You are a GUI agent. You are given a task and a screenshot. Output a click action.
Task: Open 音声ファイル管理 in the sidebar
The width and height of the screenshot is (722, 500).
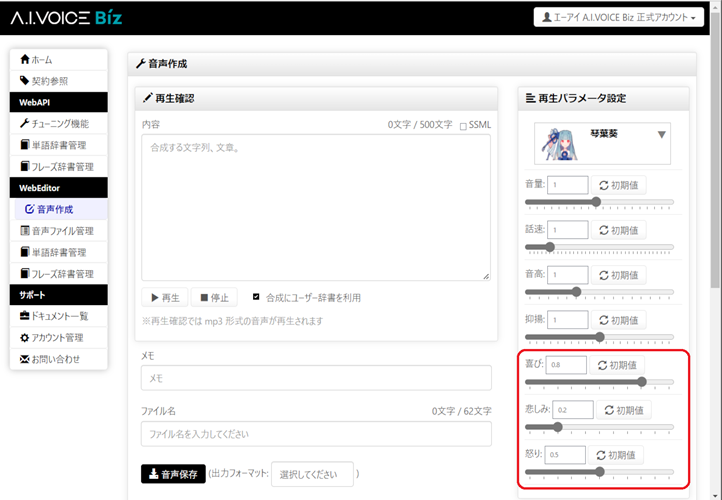click(x=58, y=231)
